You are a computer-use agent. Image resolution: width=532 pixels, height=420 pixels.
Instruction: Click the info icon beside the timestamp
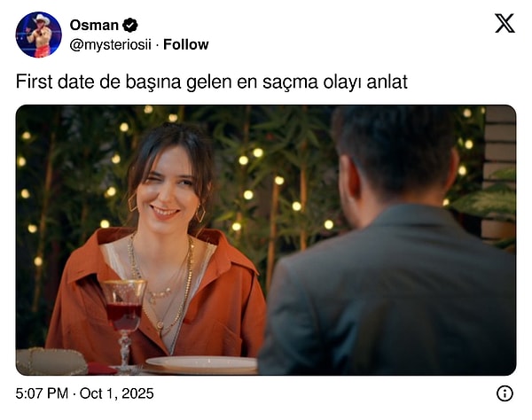(505, 393)
